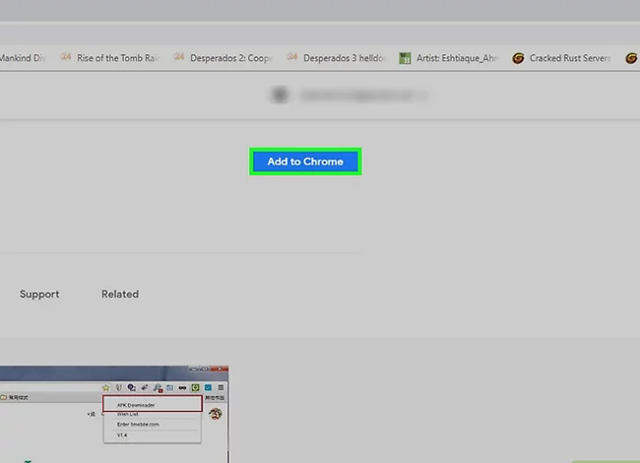Click the green Artist bookmark favicon
Viewport: 640px width, 463px height.
405,58
